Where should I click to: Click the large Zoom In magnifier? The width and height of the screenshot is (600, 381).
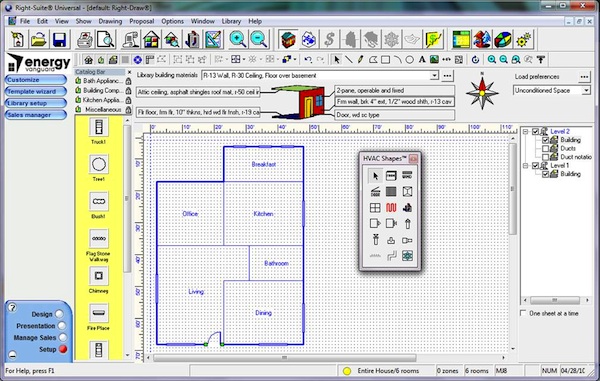238,39
